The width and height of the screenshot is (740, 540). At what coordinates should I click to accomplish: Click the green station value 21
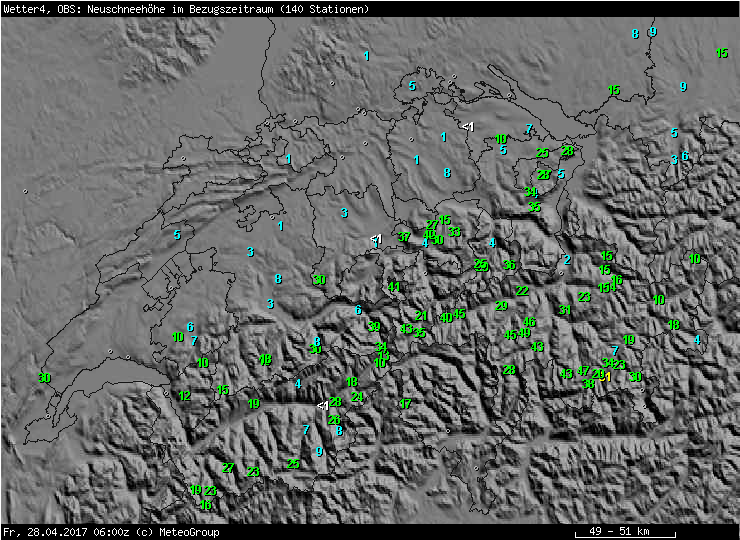pyautogui.click(x=421, y=316)
